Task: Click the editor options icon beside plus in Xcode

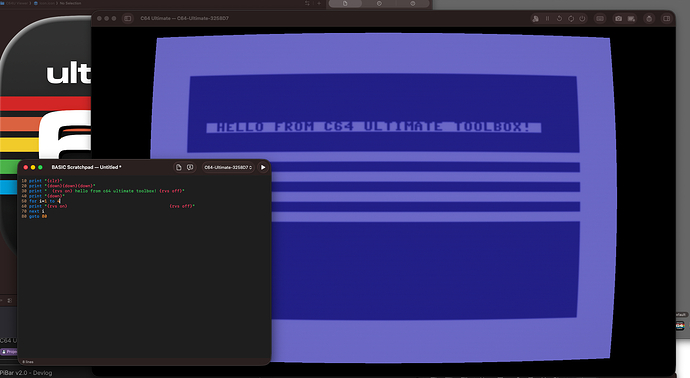Action: click(307, 4)
